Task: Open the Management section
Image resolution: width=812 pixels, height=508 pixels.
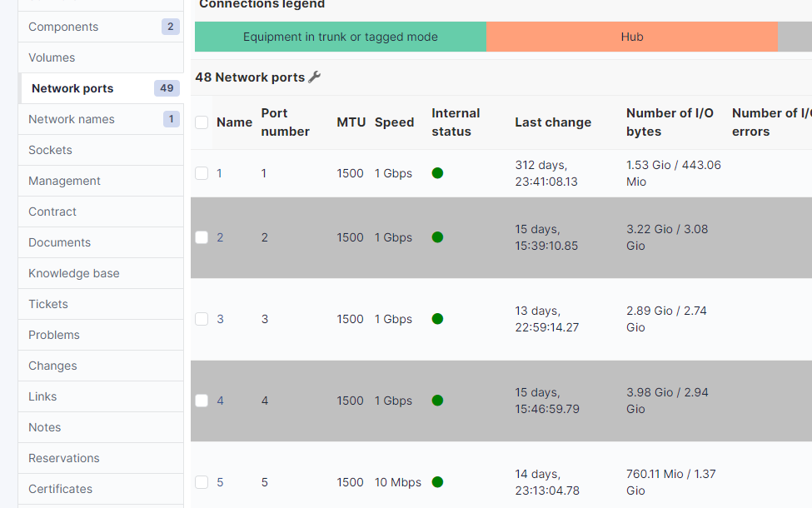Action: coord(64,181)
